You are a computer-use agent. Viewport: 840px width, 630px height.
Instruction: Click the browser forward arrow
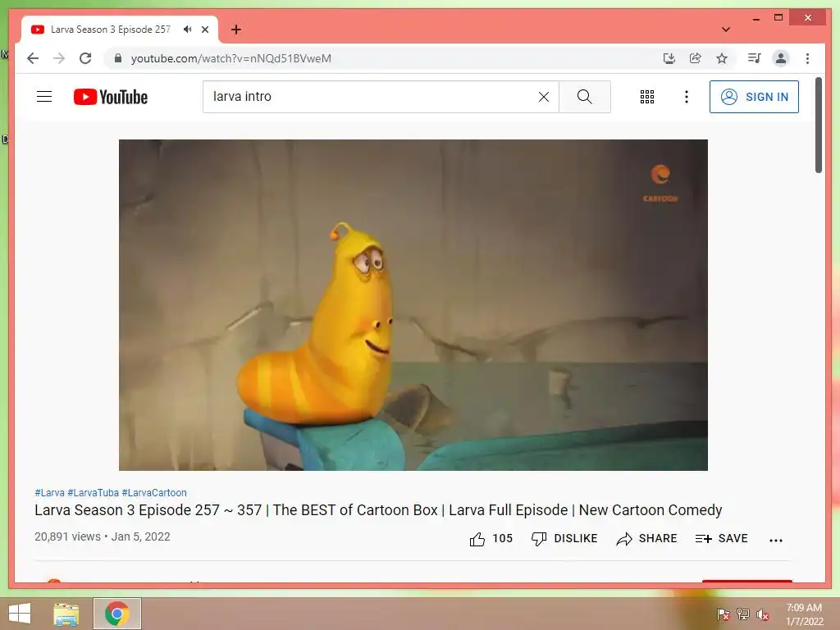tap(59, 58)
